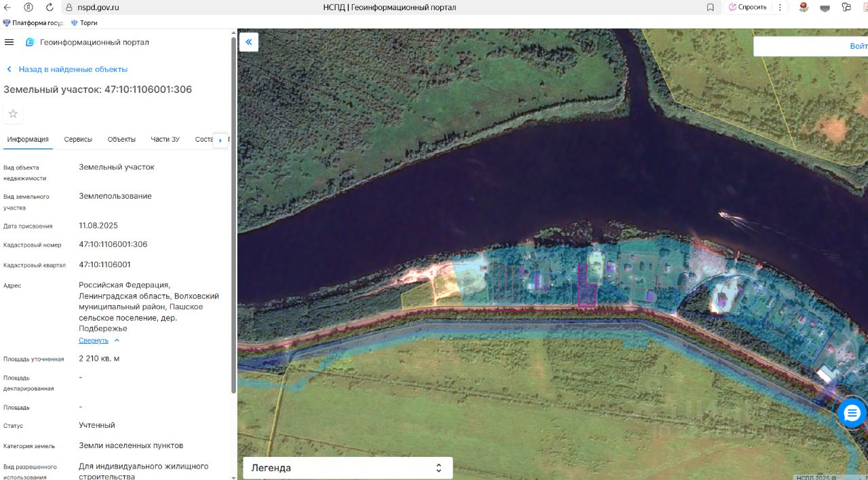This screenshot has height=480, width=868.
Task: Switch to the Сервисы tab
Action: pos(78,139)
